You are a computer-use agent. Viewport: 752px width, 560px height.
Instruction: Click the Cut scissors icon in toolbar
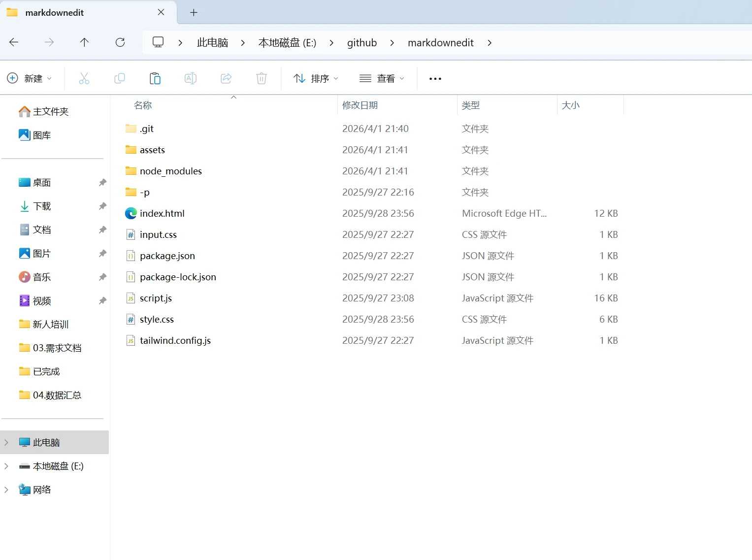click(84, 78)
